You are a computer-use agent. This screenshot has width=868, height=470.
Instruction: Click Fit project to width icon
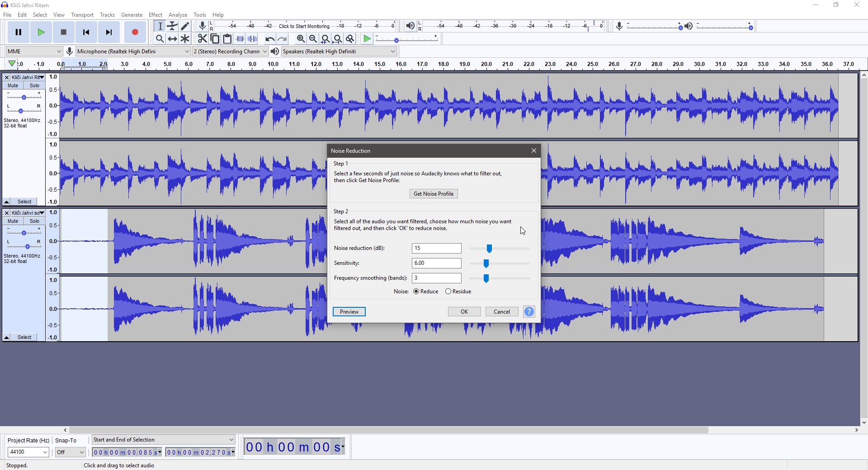click(337, 39)
